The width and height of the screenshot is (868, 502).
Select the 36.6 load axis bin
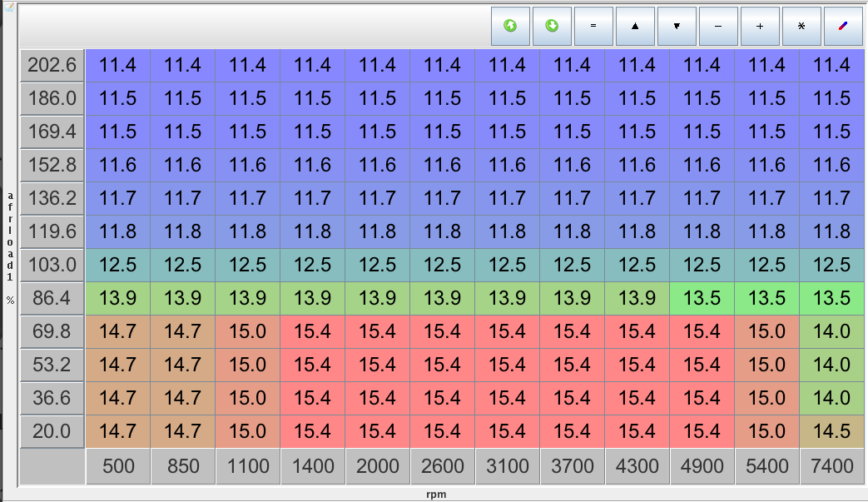click(52, 398)
